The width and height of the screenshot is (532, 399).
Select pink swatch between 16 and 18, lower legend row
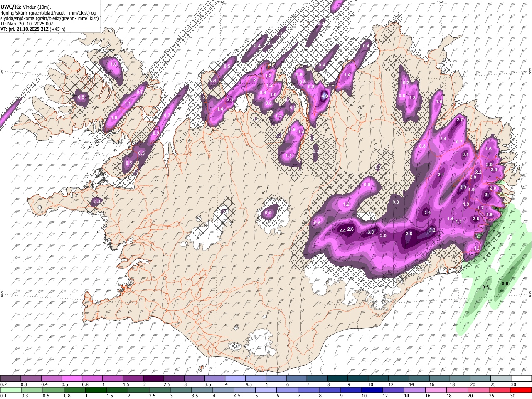pos(436,390)
